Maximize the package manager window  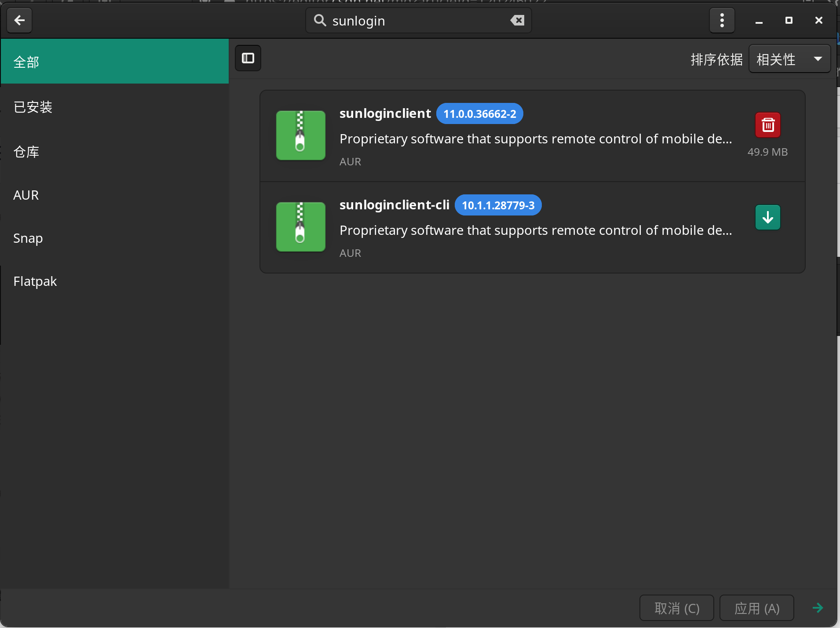tap(789, 20)
